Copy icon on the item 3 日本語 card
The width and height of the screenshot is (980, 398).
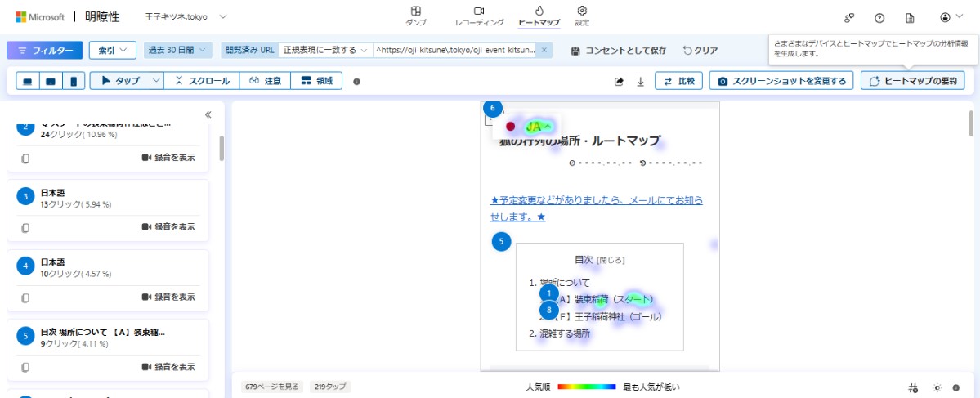click(25, 227)
